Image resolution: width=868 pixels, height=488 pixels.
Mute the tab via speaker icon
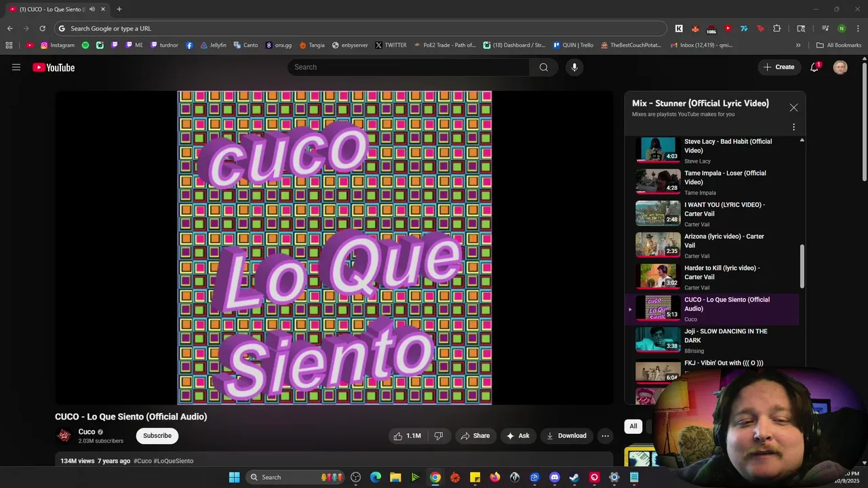point(93,9)
